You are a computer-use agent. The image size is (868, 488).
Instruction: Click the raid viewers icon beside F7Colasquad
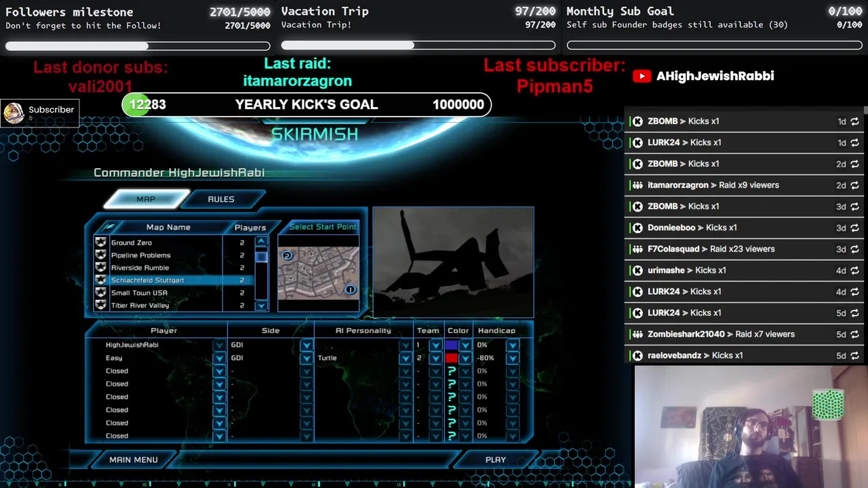(637, 249)
